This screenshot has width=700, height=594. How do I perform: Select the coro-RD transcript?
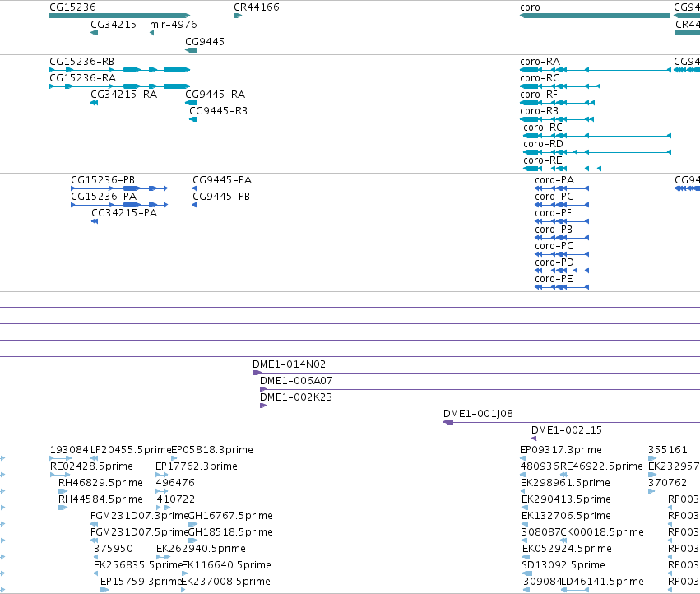click(x=597, y=152)
